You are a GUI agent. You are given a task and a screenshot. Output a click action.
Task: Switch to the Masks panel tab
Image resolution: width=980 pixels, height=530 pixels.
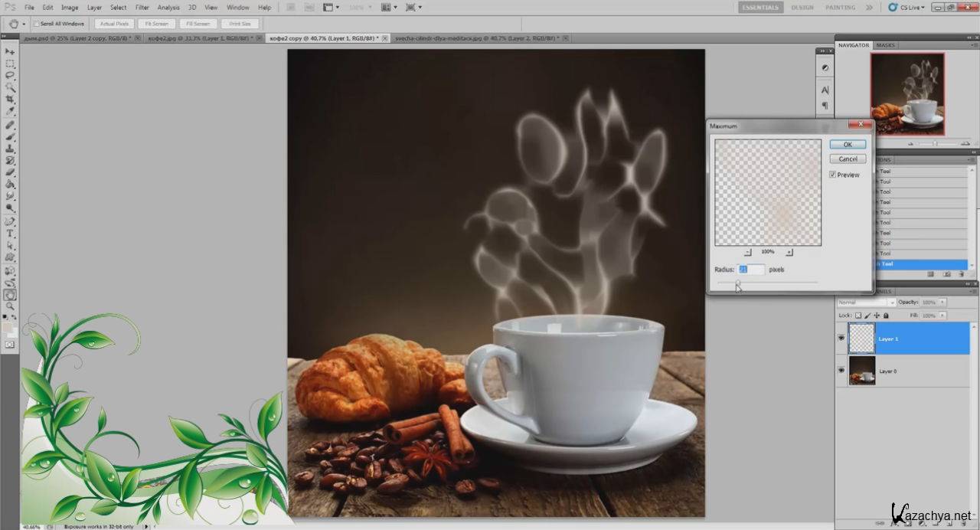886,45
